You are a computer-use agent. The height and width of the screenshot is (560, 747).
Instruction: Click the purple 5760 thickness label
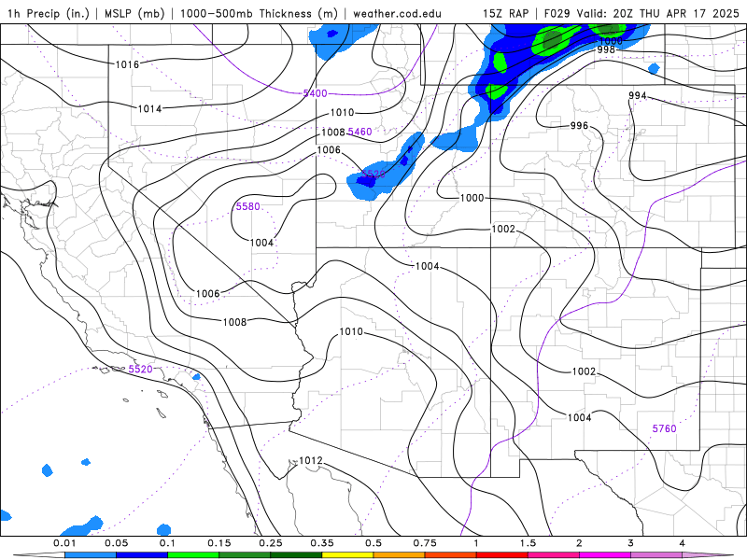[664, 428]
